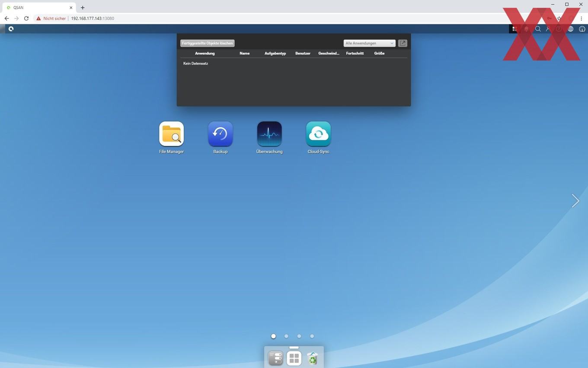
Task: Switch to the second desktop page dot
Action: pyautogui.click(x=286, y=336)
